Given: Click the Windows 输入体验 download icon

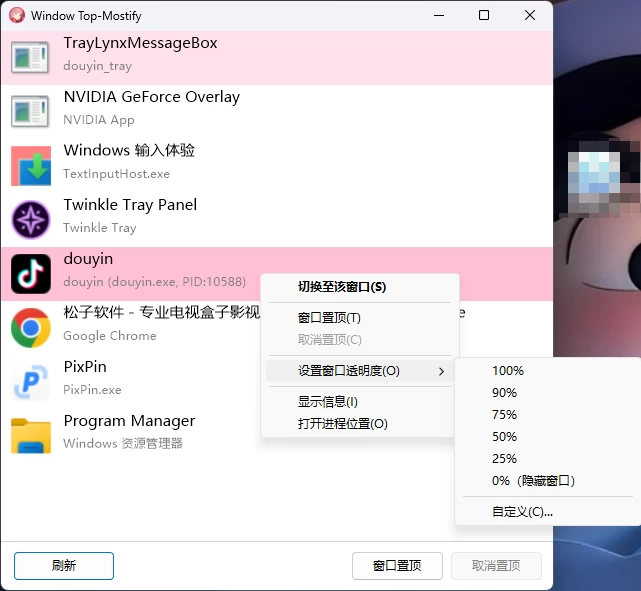Looking at the screenshot, I should tap(31, 166).
